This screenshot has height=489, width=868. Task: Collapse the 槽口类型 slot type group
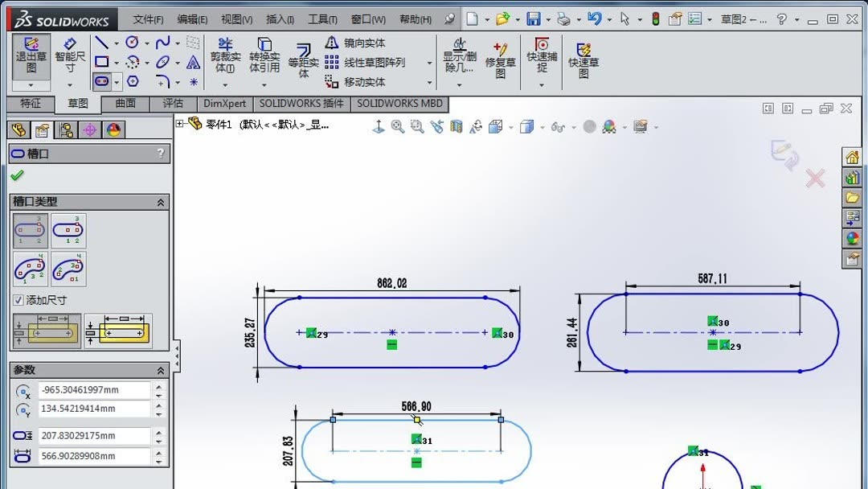tap(161, 202)
